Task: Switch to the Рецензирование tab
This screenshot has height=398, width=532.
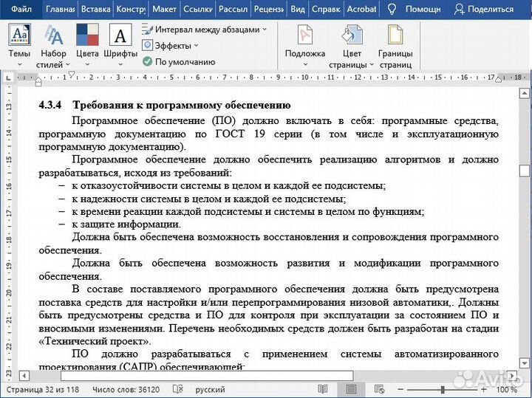Action: click(x=269, y=9)
